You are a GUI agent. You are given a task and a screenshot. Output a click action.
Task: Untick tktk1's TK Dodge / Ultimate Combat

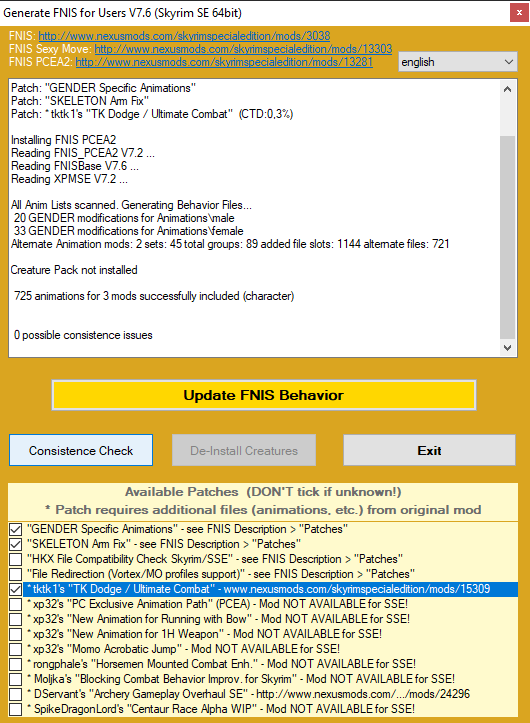coord(16,589)
